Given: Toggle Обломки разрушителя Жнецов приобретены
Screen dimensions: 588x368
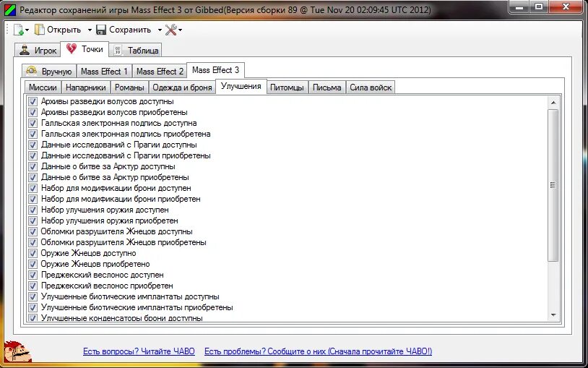Looking at the screenshot, I should pos(33,243).
